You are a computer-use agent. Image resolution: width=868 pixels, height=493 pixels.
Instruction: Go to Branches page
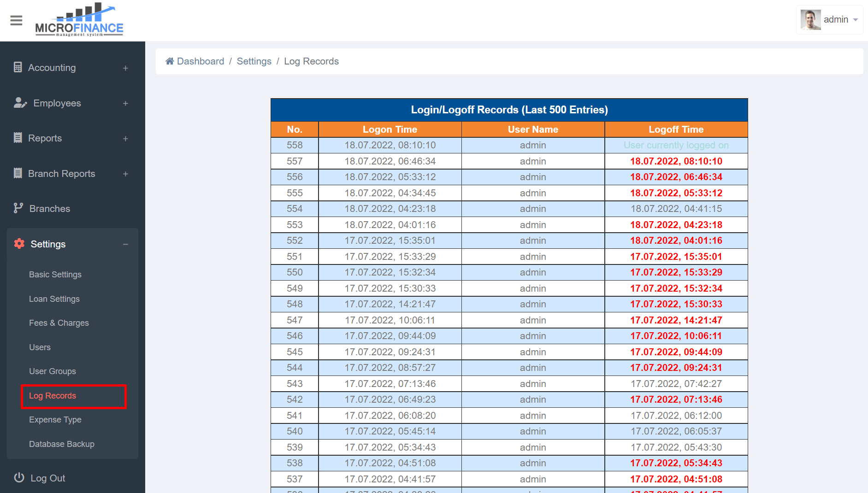coord(72,209)
